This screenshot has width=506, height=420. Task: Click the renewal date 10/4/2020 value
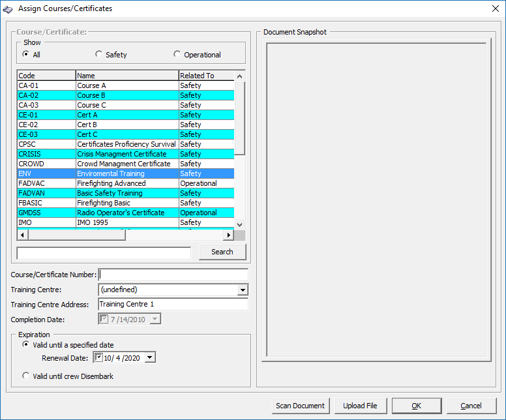point(122,358)
